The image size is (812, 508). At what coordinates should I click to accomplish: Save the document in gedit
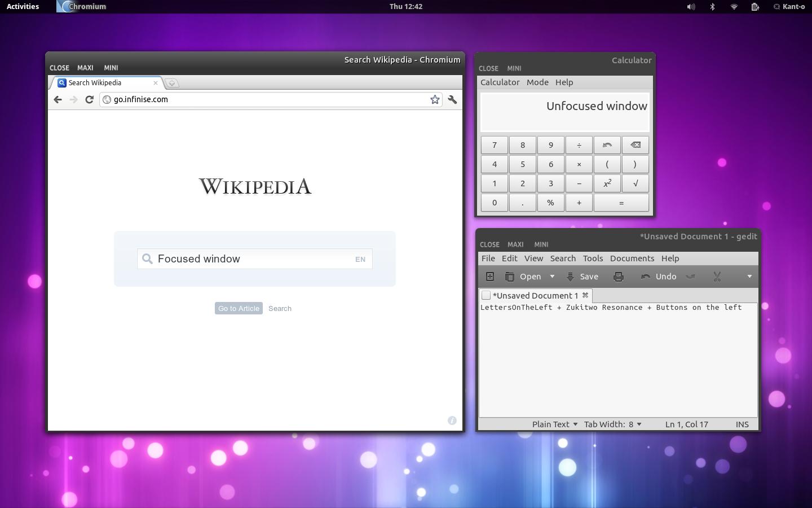click(582, 277)
